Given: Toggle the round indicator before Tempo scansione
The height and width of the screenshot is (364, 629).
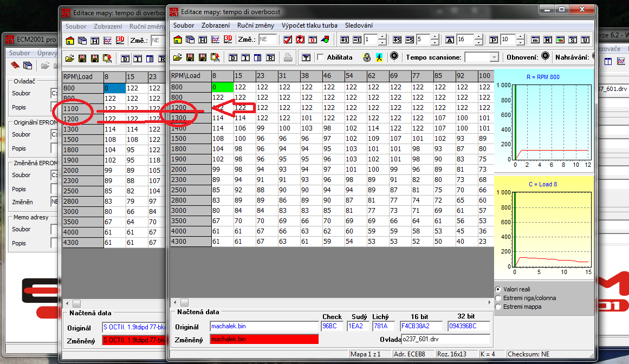Looking at the screenshot, I should [x=394, y=56].
